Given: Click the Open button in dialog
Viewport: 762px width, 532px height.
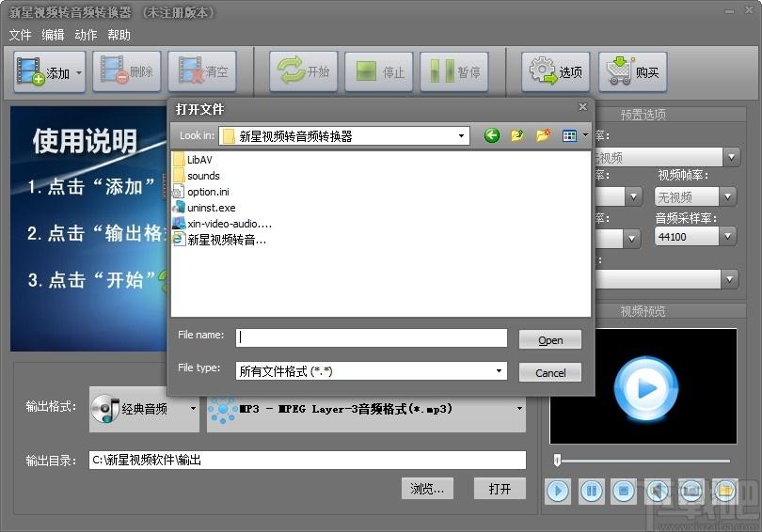Looking at the screenshot, I should pyautogui.click(x=550, y=339).
